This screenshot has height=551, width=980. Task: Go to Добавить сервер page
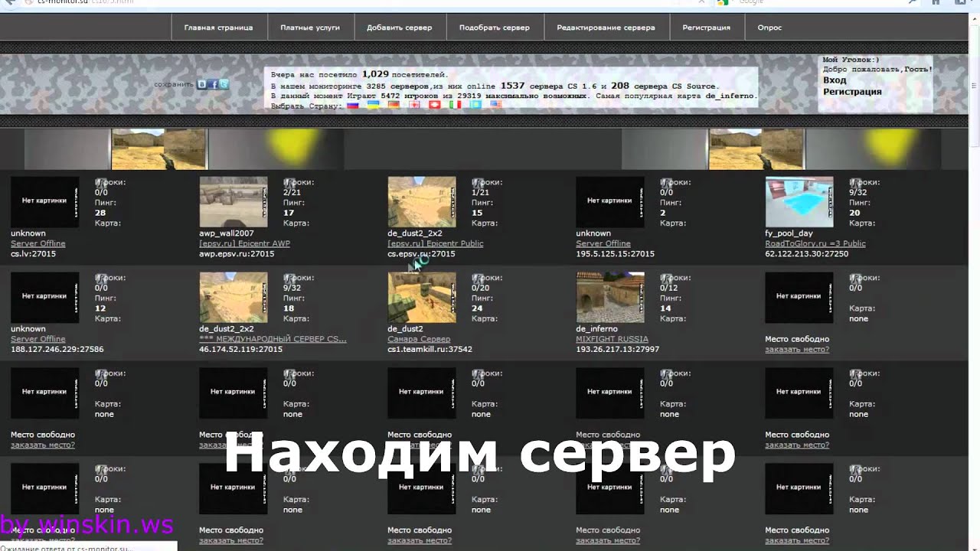399,28
